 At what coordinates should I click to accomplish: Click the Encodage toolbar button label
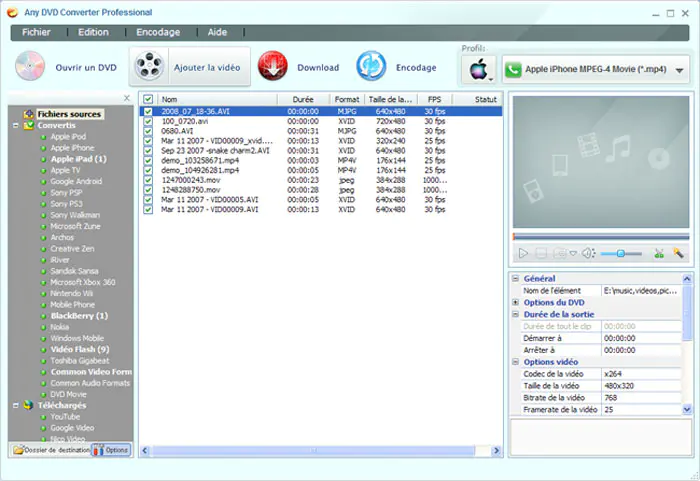pos(416,67)
